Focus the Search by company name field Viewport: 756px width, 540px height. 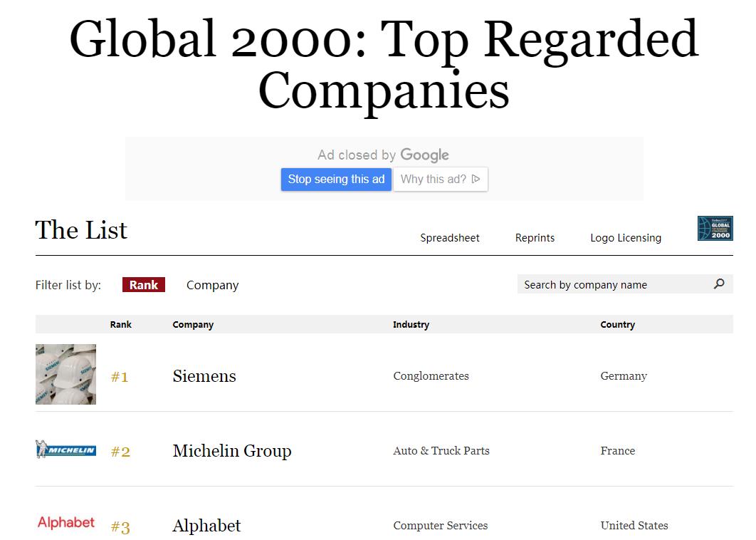coord(612,284)
